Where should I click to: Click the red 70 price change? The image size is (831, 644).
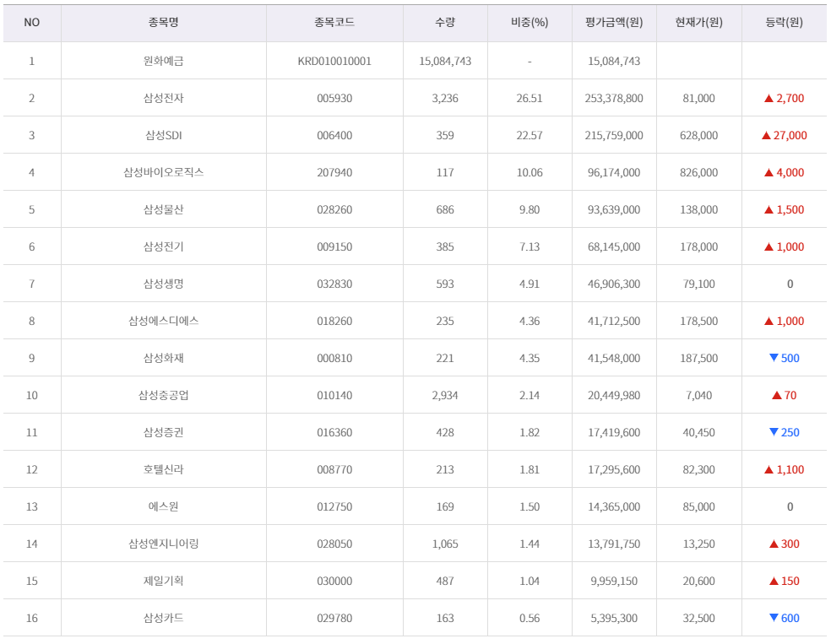pyautogui.click(x=785, y=394)
